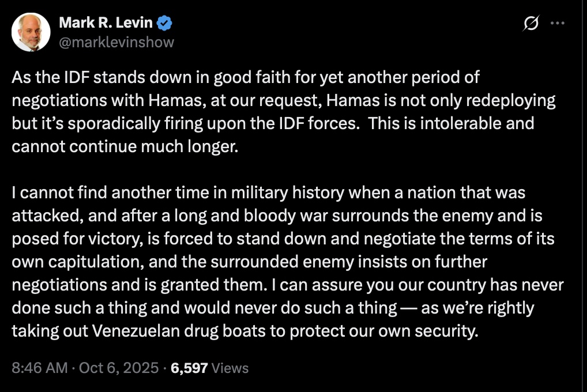
Task: Click the Views label
Action: click(x=230, y=368)
